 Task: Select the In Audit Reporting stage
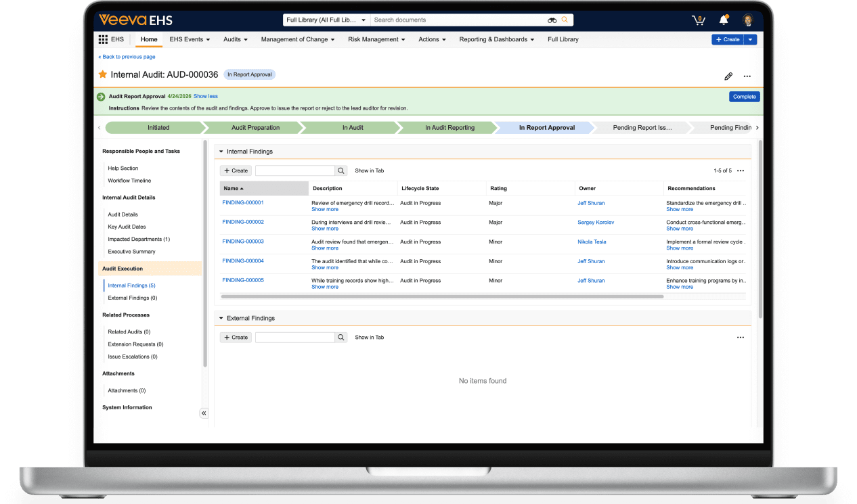(x=449, y=127)
